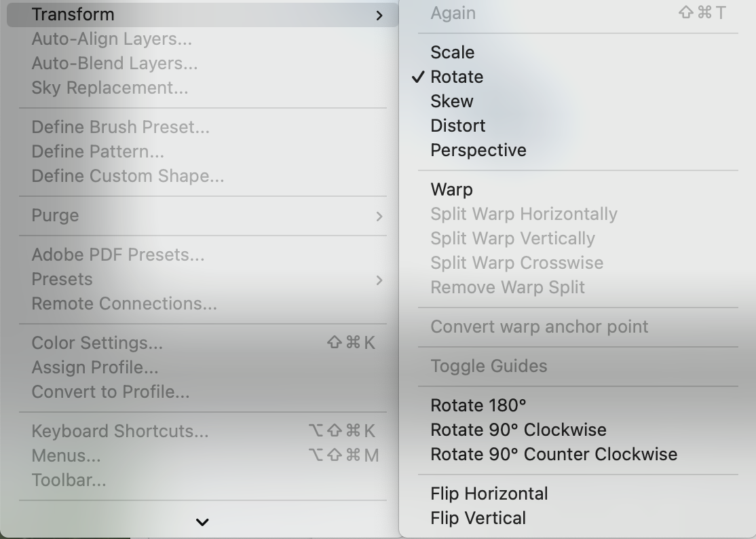Select the Distort transform option
The height and width of the screenshot is (539, 756).
point(457,126)
